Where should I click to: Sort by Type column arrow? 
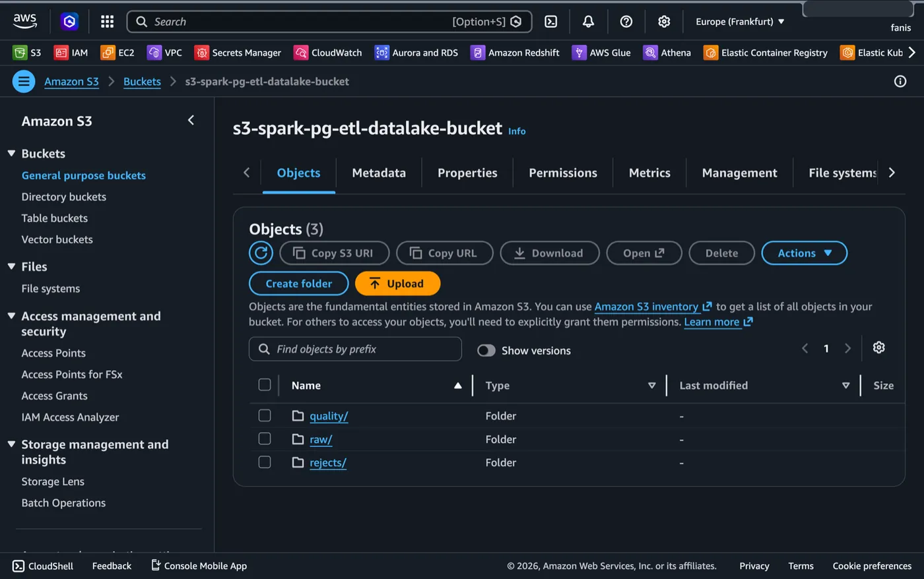(651, 385)
